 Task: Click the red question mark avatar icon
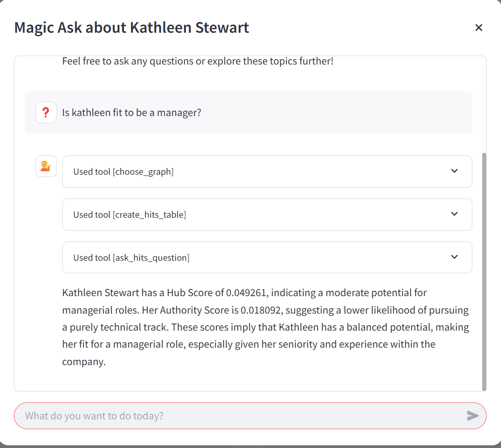coord(46,112)
